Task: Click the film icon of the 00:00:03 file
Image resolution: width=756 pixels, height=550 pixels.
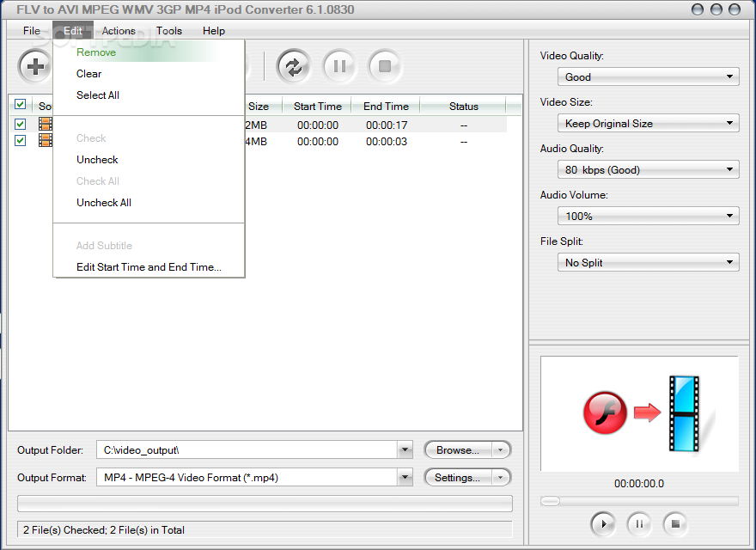Action: pos(46,140)
